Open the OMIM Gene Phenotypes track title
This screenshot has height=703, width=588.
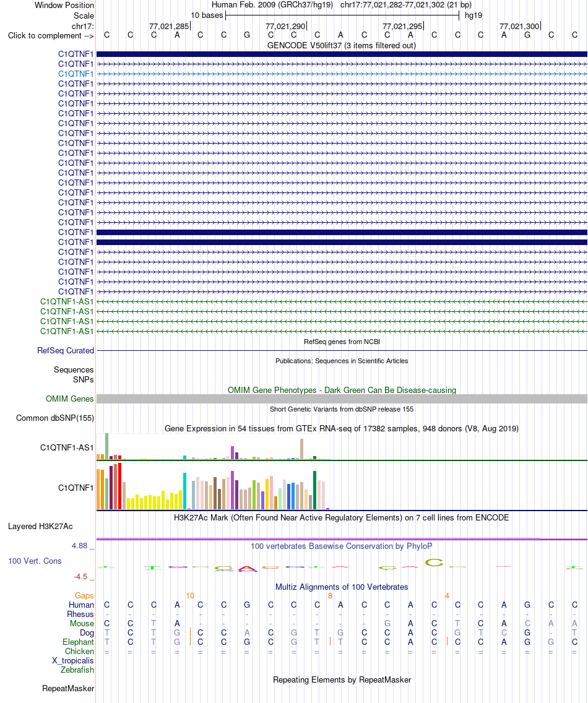342,390
